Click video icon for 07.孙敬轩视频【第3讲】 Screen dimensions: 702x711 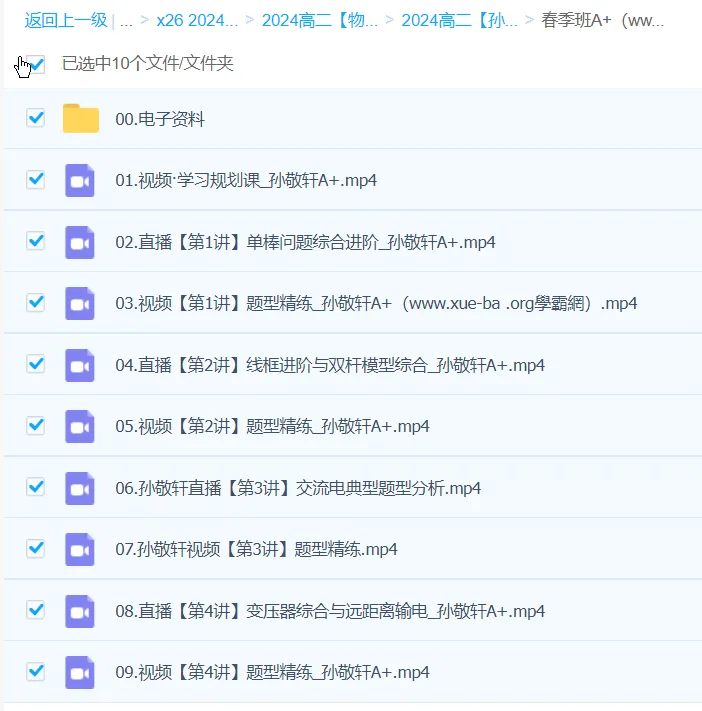[80, 549]
